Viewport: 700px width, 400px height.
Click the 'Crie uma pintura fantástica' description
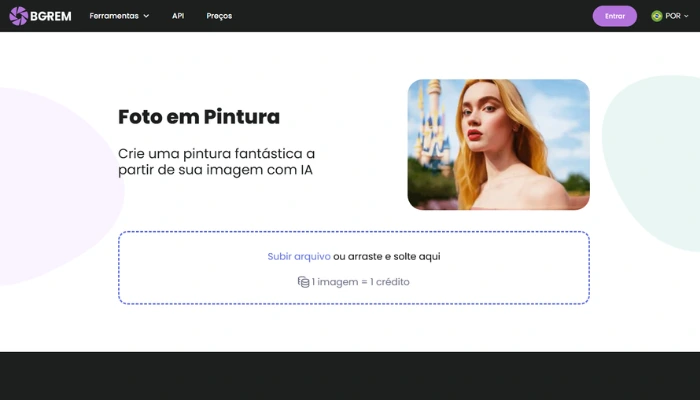pos(216,162)
